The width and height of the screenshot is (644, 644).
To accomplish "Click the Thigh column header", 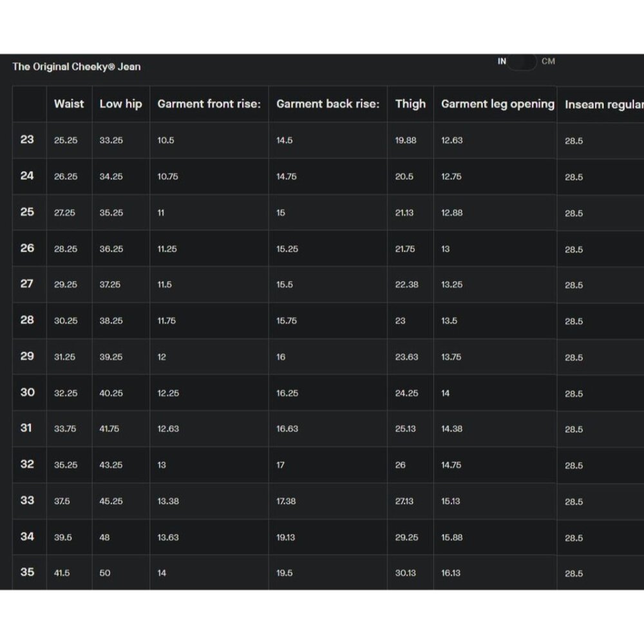I will point(410,104).
